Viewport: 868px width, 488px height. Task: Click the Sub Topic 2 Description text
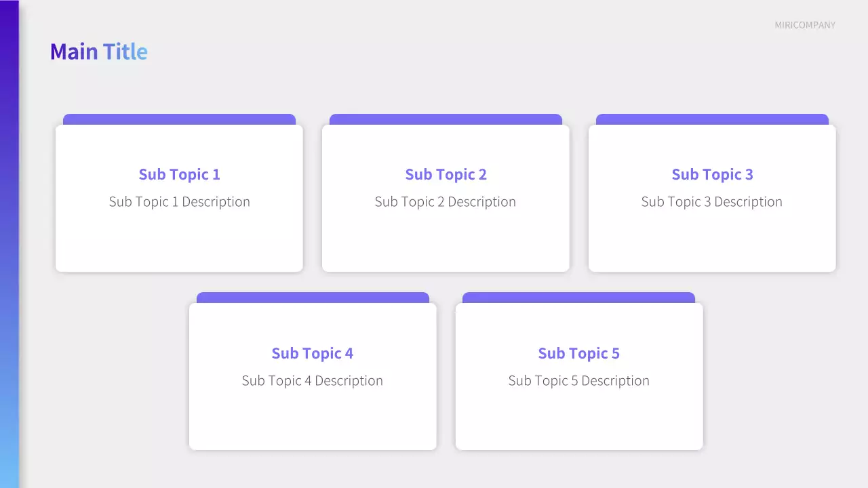(445, 202)
